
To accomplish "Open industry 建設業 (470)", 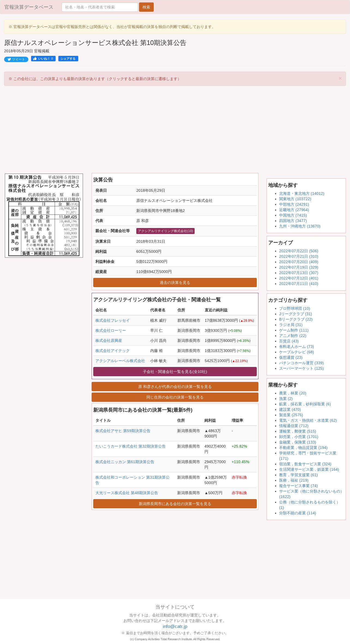I will [x=290, y=409].
